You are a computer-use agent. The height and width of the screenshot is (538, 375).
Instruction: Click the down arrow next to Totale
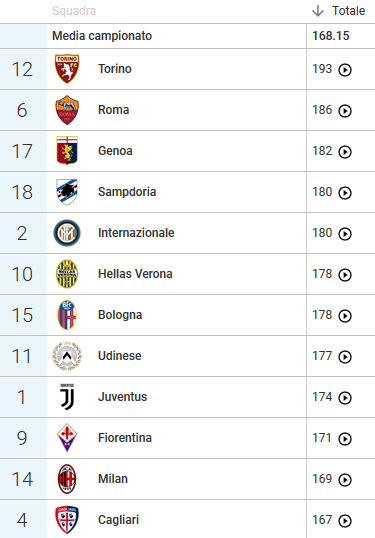coord(318,11)
